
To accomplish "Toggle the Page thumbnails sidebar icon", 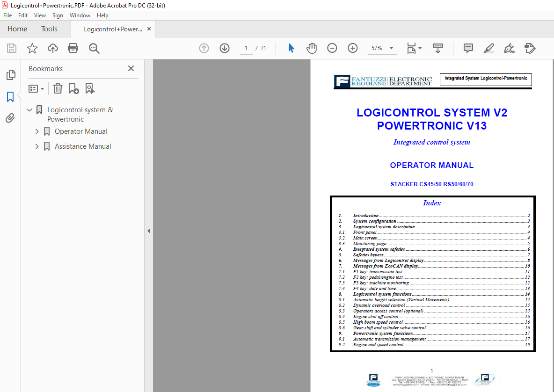I will 11,75.
